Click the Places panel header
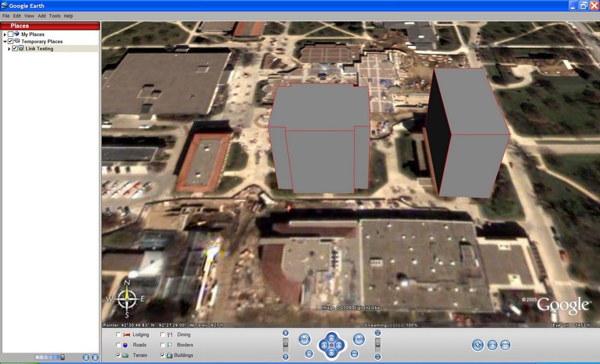Image resolution: width=600 pixels, height=364 pixels. pos(50,26)
